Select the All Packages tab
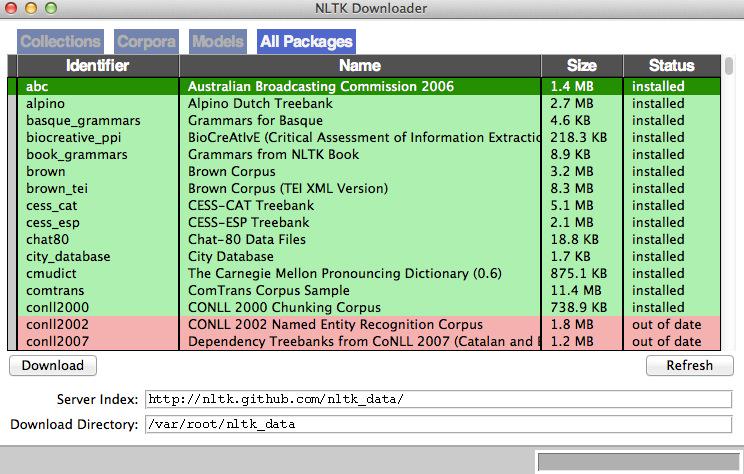 tap(306, 42)
